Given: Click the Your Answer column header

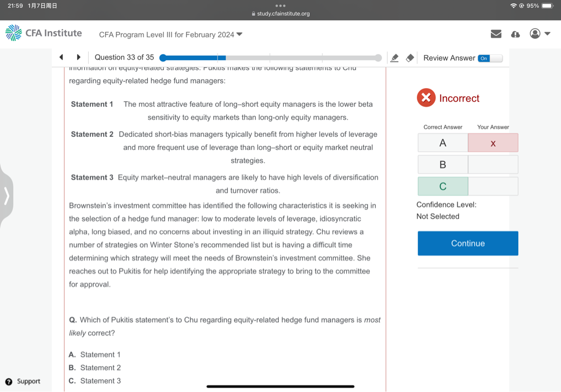Looking at the screenshot, I should tap(493, 127).
